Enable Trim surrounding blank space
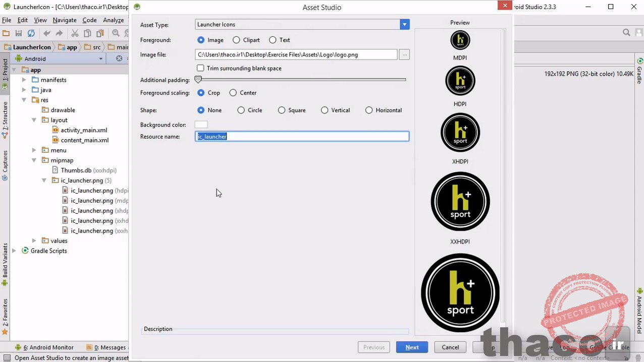 point(200,68)
